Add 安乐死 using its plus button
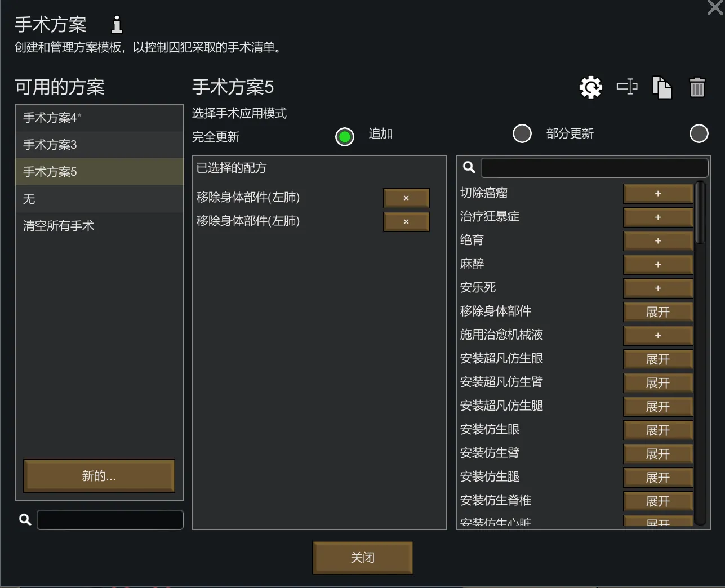 (657, 288)
